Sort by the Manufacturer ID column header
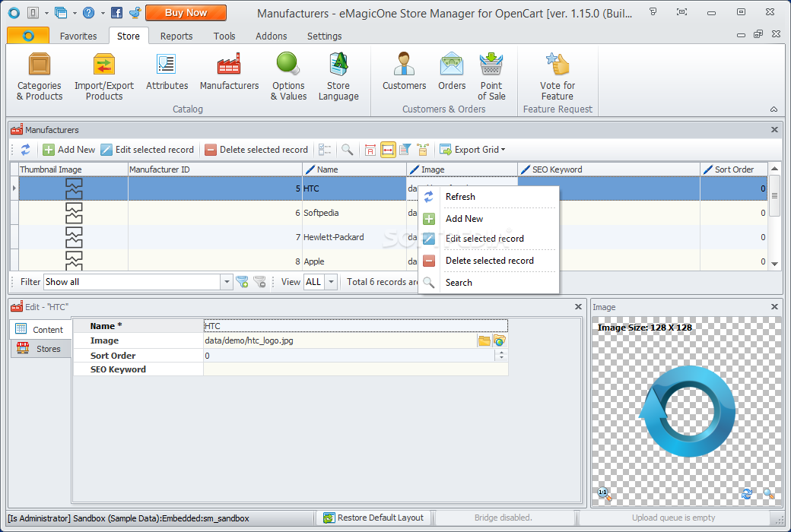This screenshot has height=532, width=791. click(215, 169)
